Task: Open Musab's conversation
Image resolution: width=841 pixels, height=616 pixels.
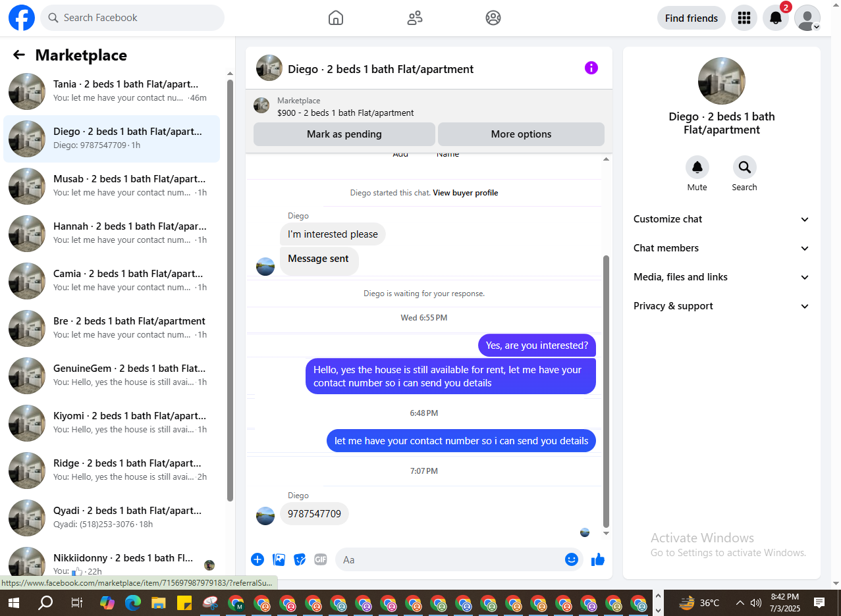Action: pos(112,186)
